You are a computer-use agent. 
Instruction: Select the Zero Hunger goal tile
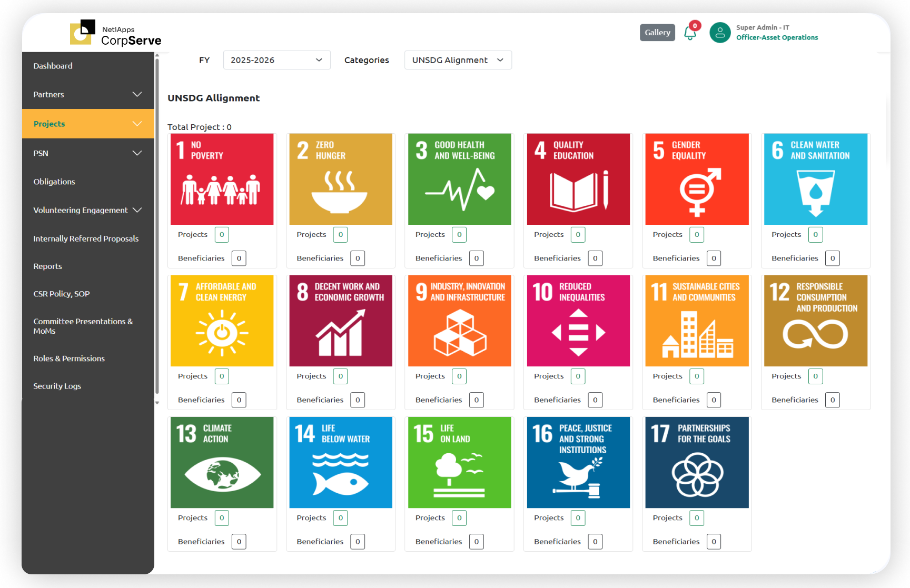coord(341,179)
